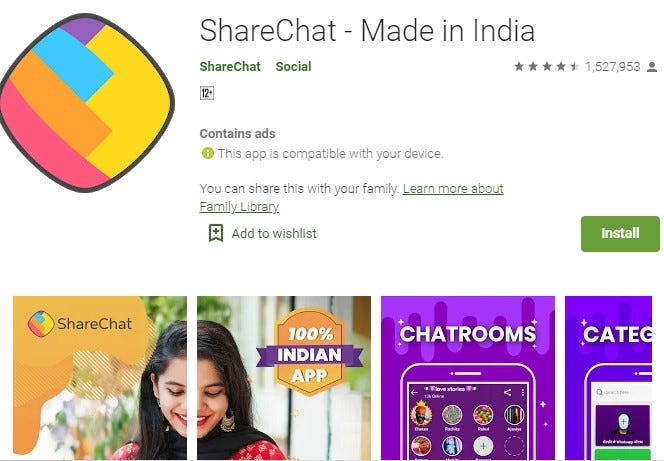664x461 pixels.
Task: Open the ShareChat developer link
Action: 230,66
